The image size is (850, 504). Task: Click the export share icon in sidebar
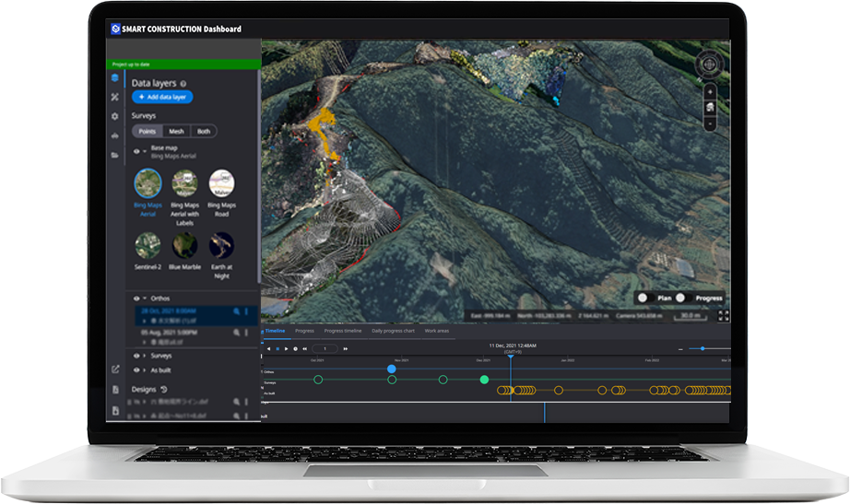pos(115,369)
